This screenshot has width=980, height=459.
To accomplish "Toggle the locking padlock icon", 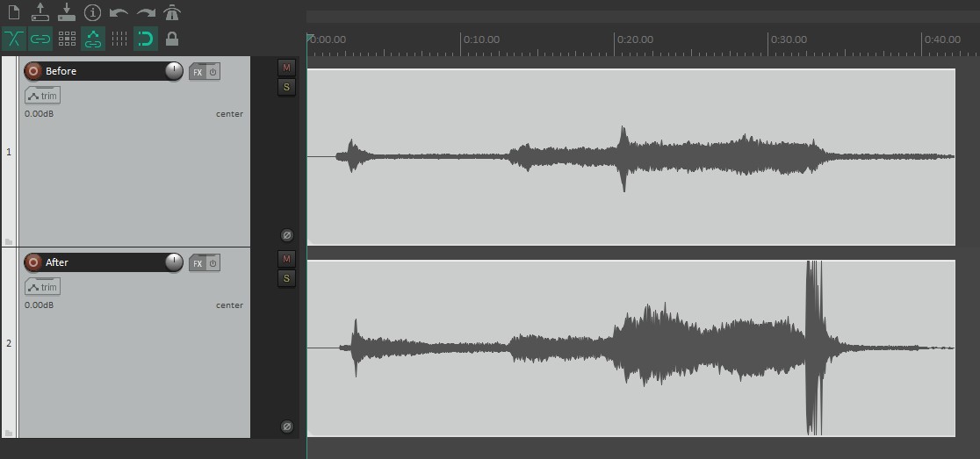I will point(172,39).
